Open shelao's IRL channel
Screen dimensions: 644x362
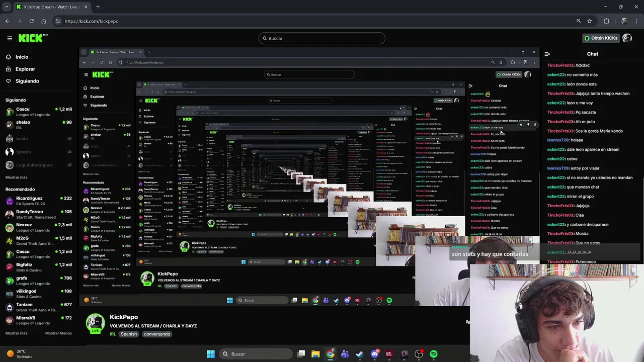click(39, 125)
